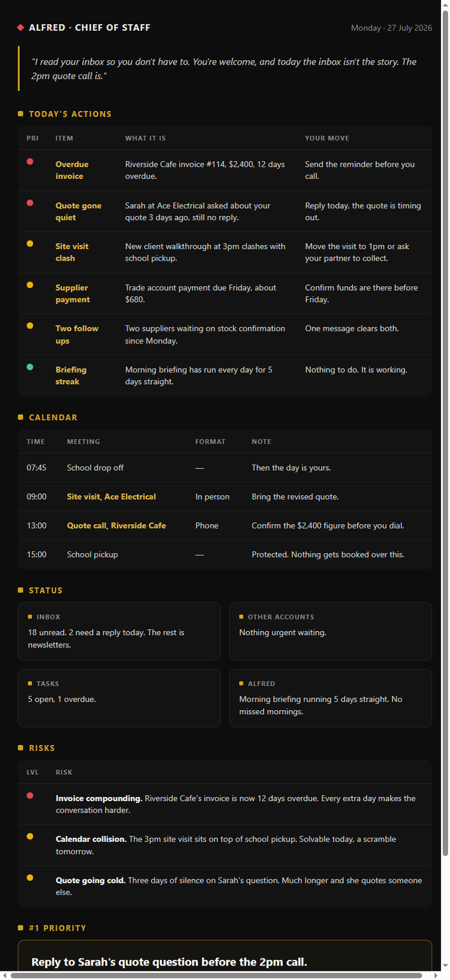Select the Inbox status card

(x=119, y=631)
